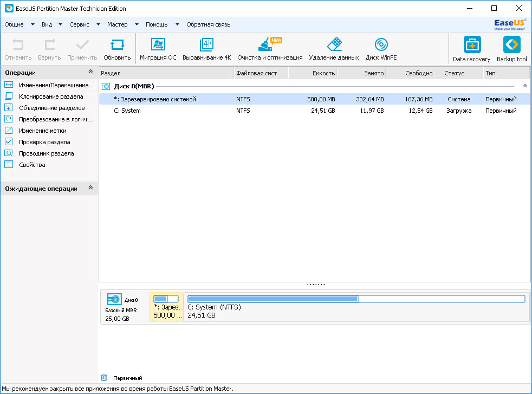Select the C: System usage bar
Image resolution: width=532 pixels, height=394 pixels.
click(x=356, y=299)
